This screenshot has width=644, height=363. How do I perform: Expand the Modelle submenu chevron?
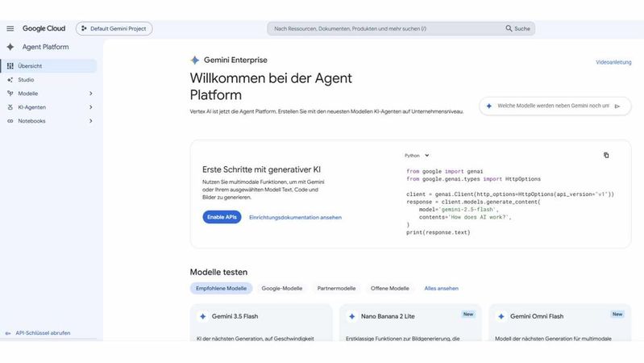point(91,94)
